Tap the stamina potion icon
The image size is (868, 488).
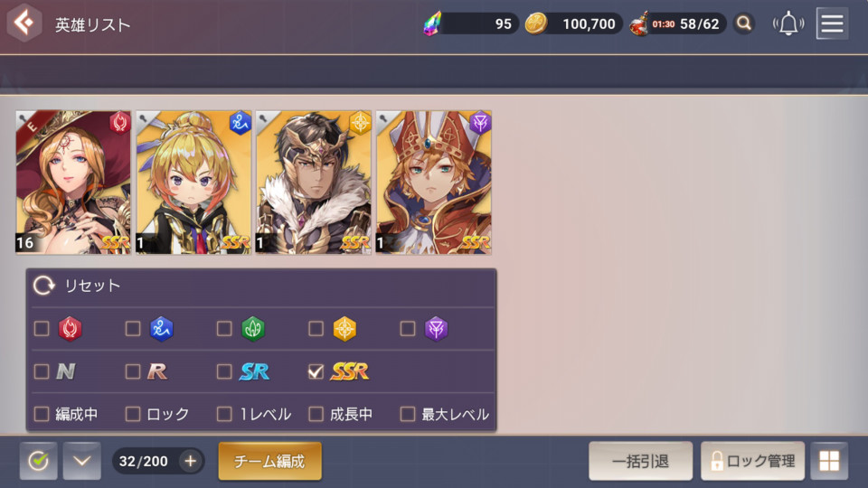point(639,23)
